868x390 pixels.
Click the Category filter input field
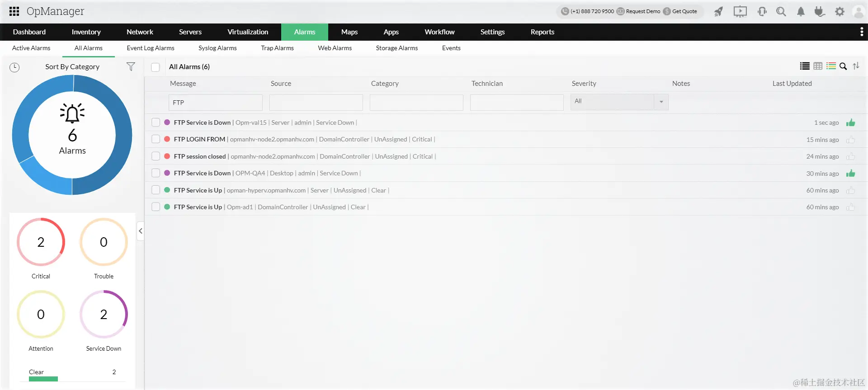416,103
